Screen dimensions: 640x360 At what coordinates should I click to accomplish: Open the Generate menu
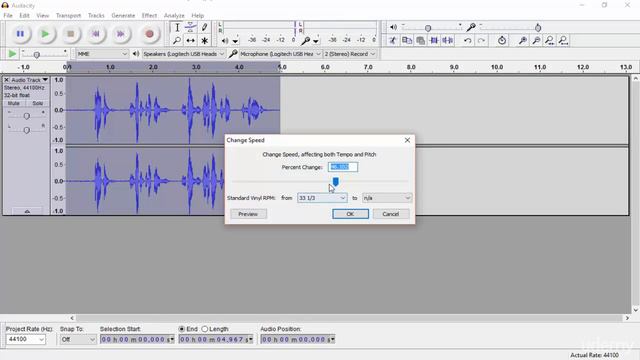click(123, 16)
